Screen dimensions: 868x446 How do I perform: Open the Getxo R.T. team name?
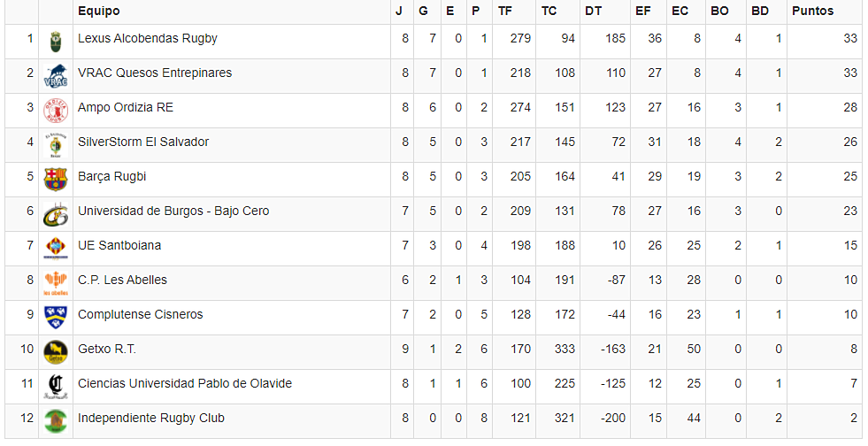(107, 350)
